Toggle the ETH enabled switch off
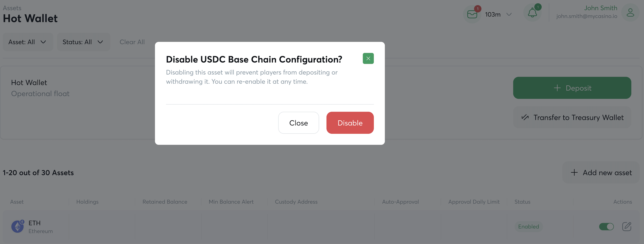 point(606,227)
